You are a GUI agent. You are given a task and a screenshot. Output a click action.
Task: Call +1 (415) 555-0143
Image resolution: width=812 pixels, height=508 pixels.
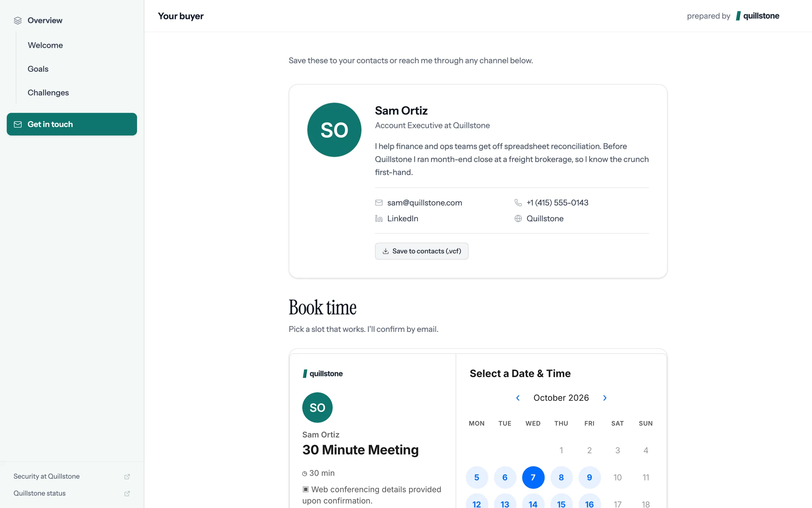(557, 203)
